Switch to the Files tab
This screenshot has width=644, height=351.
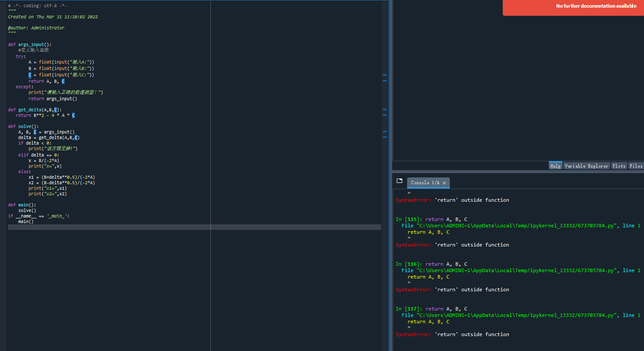(x=635, y=166)
